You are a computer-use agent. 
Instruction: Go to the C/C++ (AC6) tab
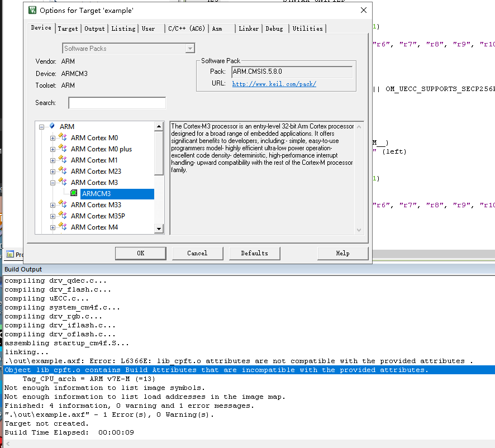coord(187,28)
